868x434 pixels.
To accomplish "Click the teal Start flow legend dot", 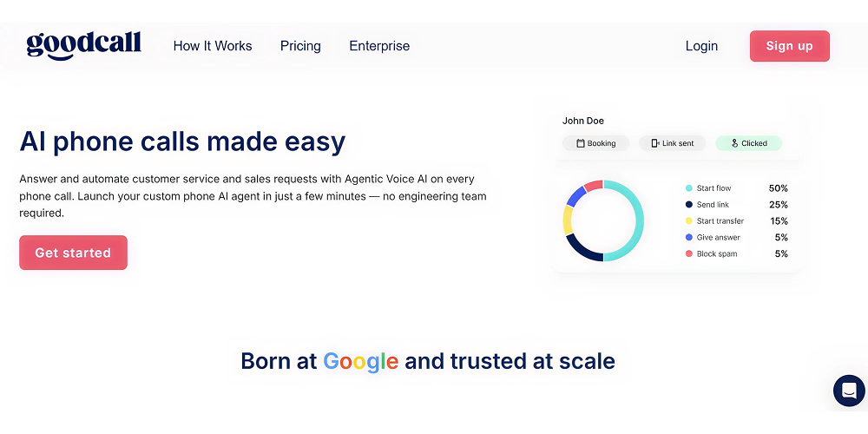I will (689, 188).
